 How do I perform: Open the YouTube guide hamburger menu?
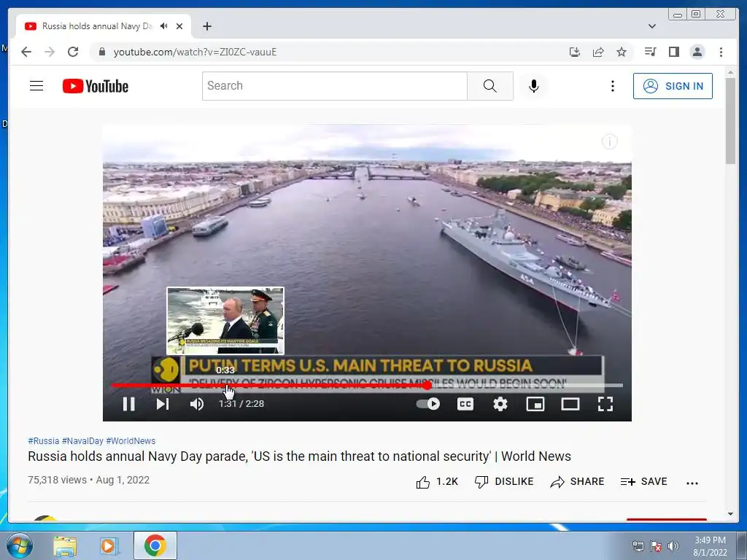[36, 86]
